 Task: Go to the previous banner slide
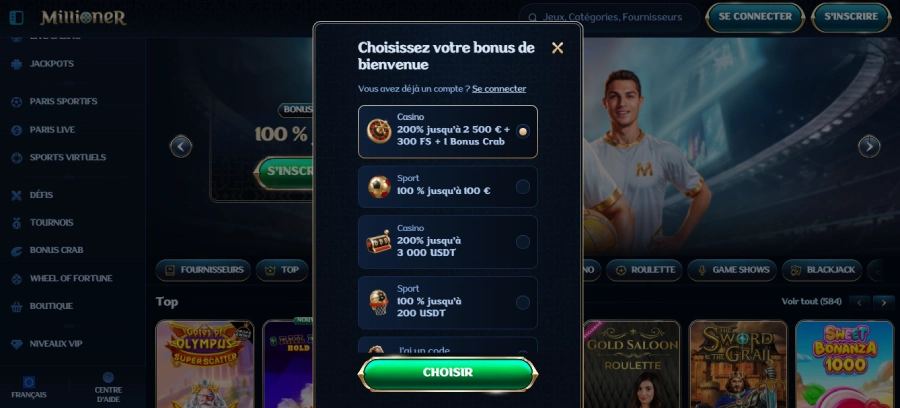181,146
